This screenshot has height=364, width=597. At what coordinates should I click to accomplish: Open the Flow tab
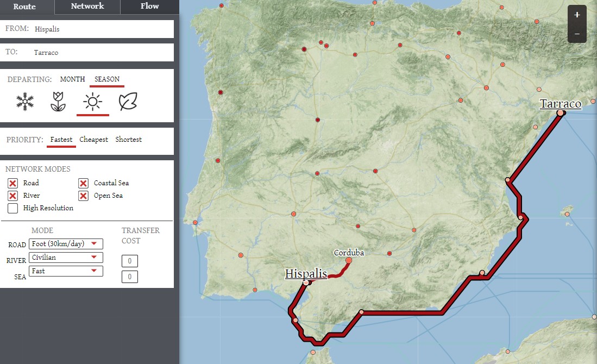[149, 7]
